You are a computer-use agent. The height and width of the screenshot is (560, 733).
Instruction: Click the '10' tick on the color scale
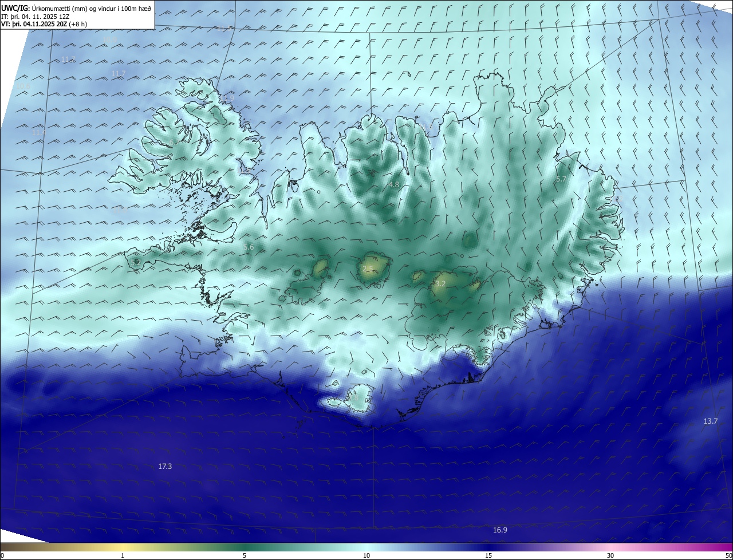366,556
